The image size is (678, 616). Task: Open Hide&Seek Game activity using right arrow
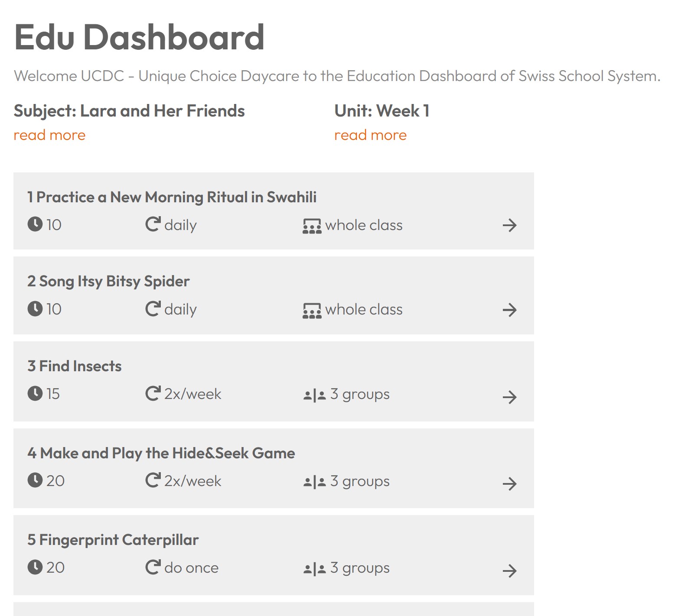509,483
